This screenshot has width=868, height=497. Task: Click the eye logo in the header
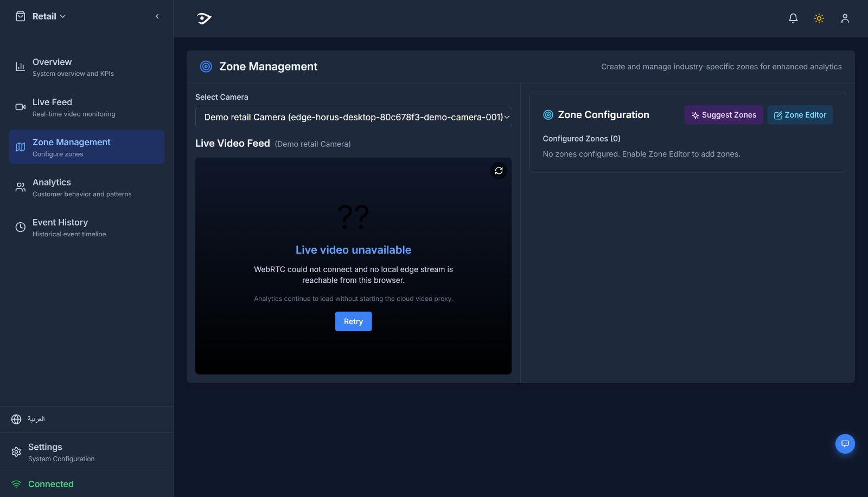pos(204,18)
